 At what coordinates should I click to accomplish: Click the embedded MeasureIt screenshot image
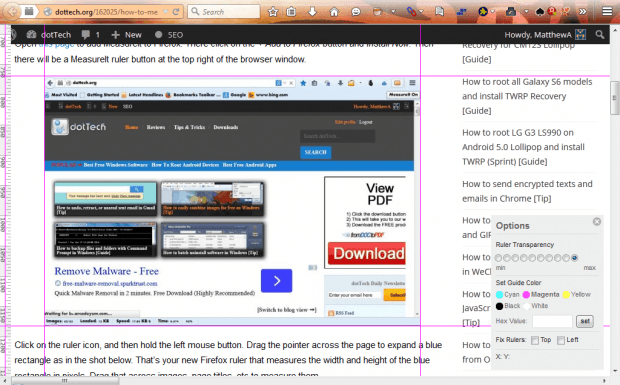click(x=232, y=201)
